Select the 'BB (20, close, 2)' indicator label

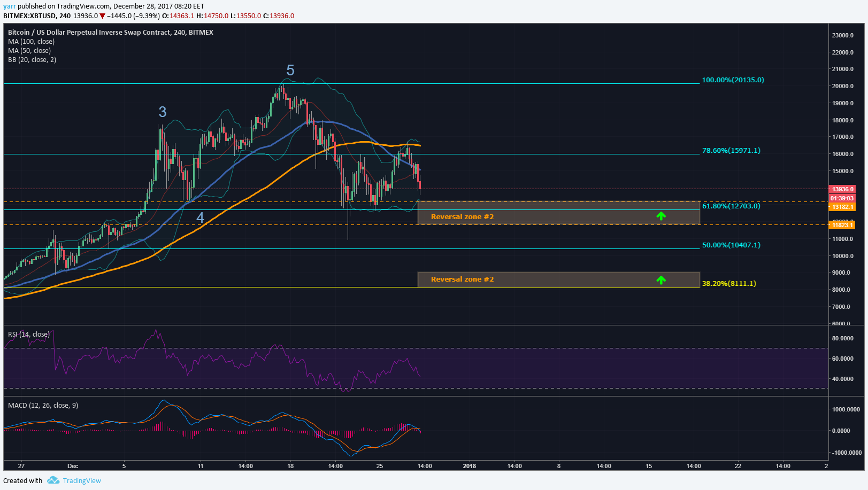point(32,59)
